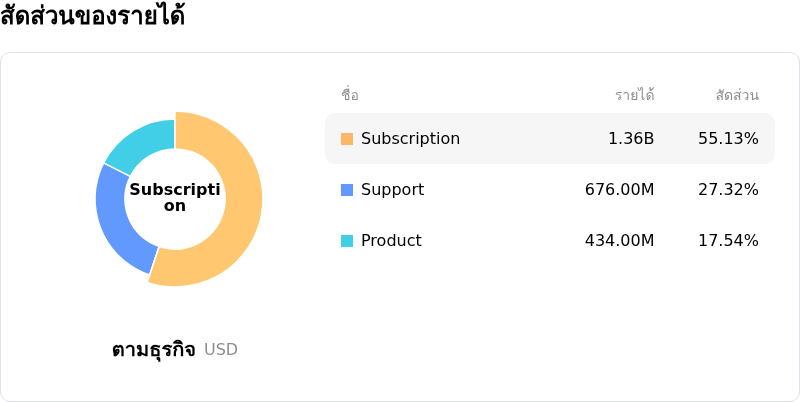Click the 17.54% share value
Screen dimensions: 800x402
(728, 241)
